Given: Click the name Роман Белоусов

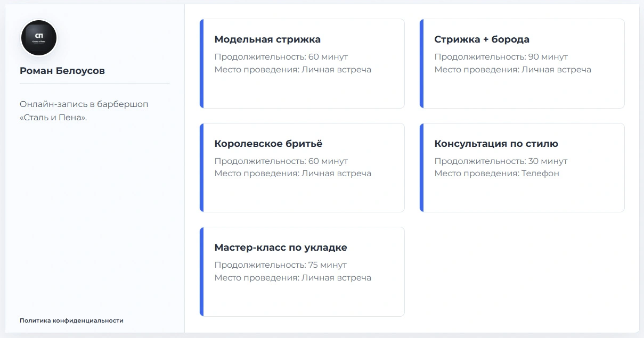Looking at the screenshot, I should point(62,71).
